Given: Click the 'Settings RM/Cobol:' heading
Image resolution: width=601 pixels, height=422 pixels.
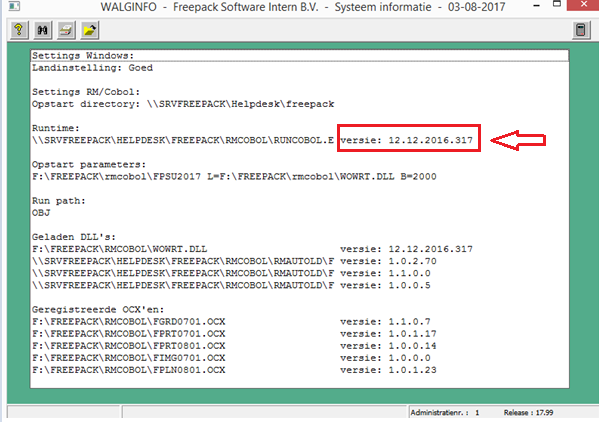Looking at the screenshot, I should point(86,92).
